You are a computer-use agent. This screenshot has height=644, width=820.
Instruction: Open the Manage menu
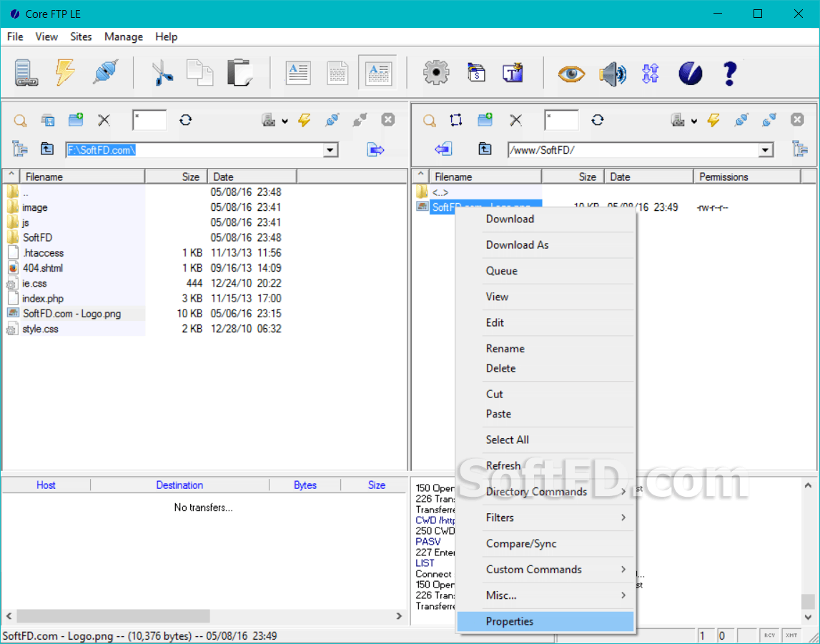(x=124, y=36)
